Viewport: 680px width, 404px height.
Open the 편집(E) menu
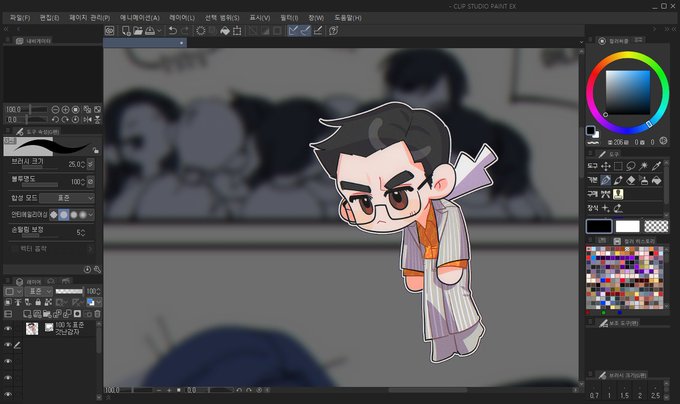pyautogui.click(x=49, y=18)
